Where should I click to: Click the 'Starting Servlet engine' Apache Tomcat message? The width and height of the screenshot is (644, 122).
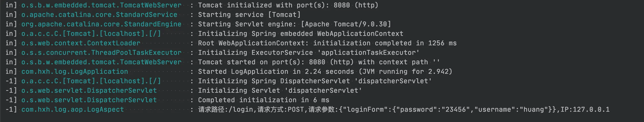point(294,24)
